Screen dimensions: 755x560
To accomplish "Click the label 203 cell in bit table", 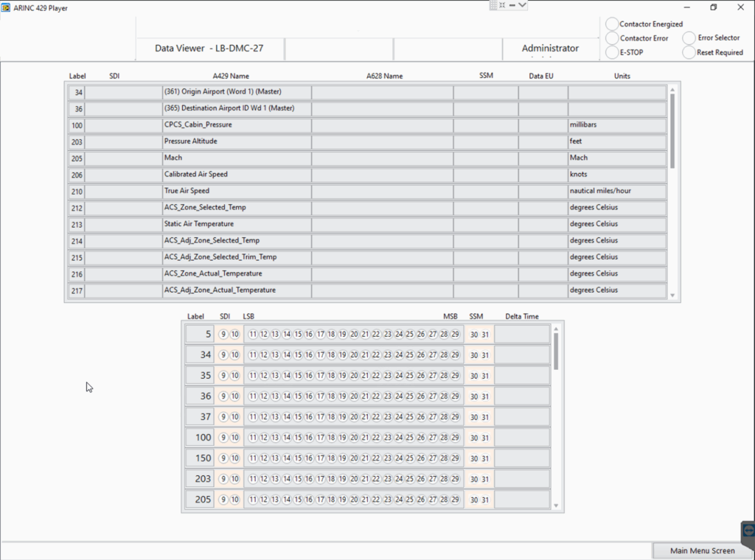I will (x=200, y=479).
